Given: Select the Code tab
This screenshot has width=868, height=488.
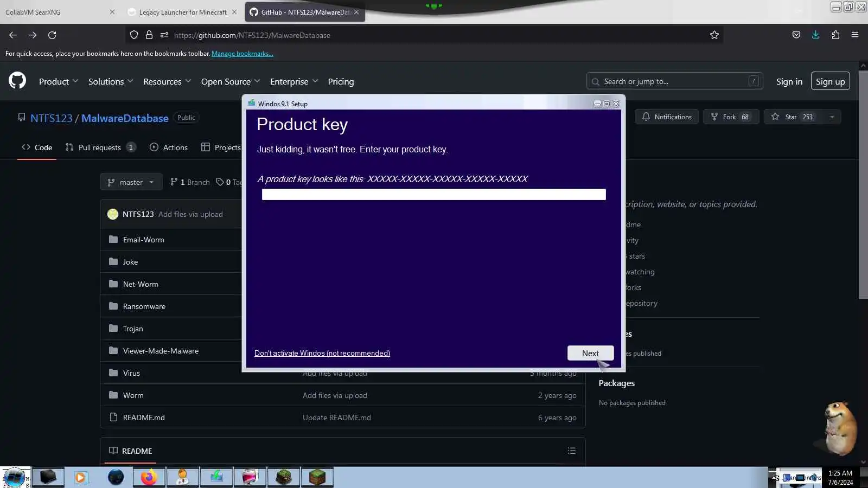Looking at the screenshot, I should (x=37, y=147).
